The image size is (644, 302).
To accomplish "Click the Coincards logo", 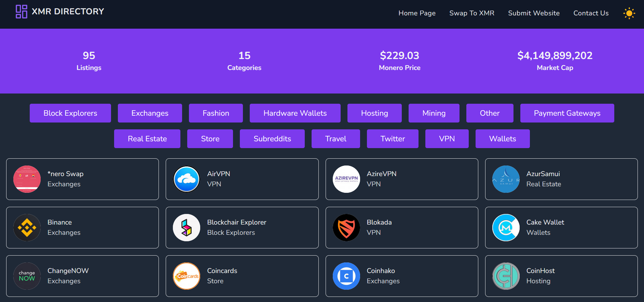I will [x=187, y=276].
